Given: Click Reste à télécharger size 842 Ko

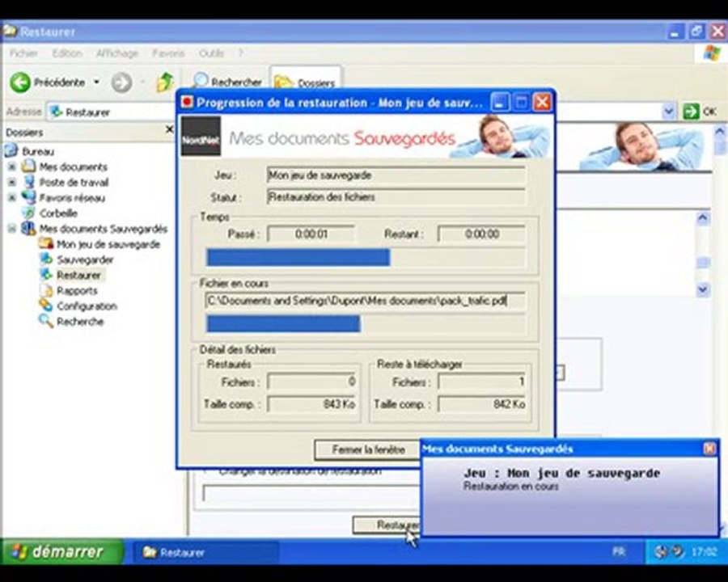Looking at the screenshot, I should click(482, 404).
